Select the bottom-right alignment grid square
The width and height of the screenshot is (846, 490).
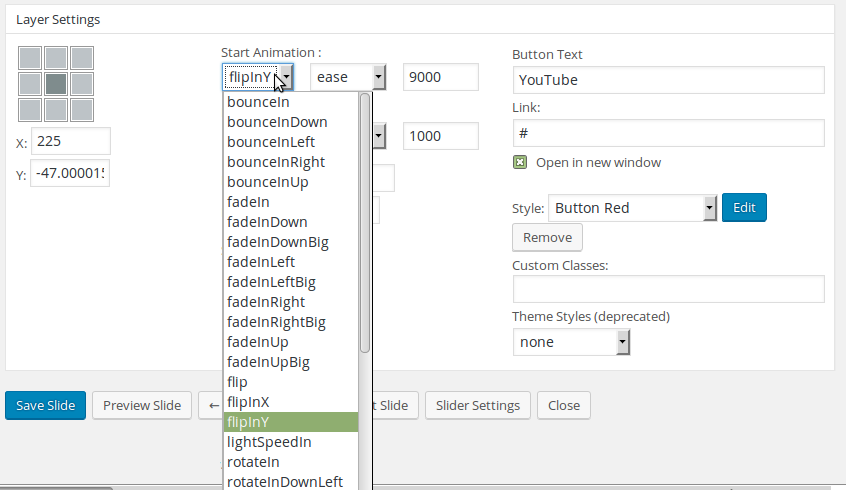point(82,109)
